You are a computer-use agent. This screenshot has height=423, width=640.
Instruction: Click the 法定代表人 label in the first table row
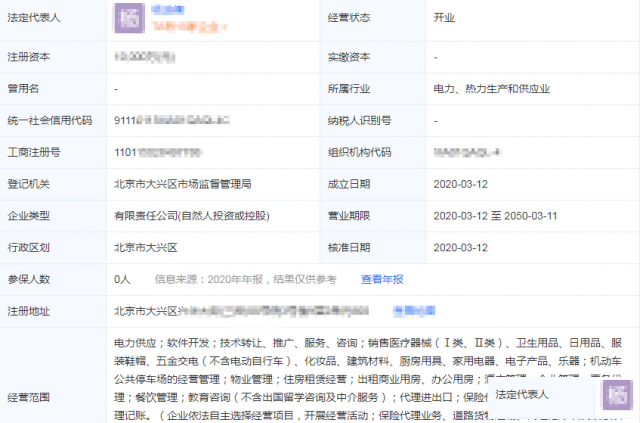tap(34, 18)
